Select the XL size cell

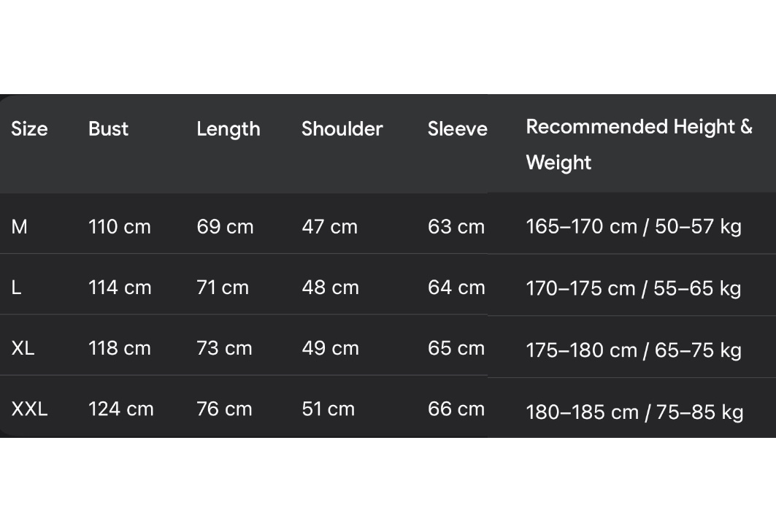click(x=23, y=348)
